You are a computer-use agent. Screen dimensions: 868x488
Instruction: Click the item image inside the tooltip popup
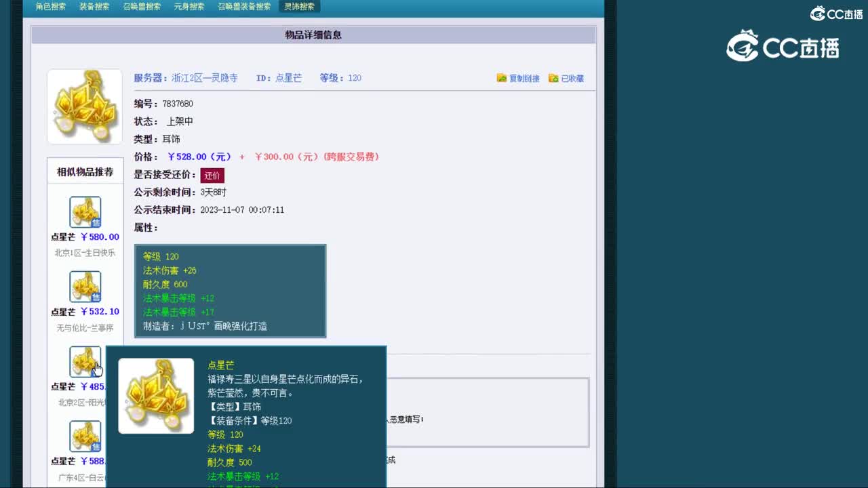(156, 396)
